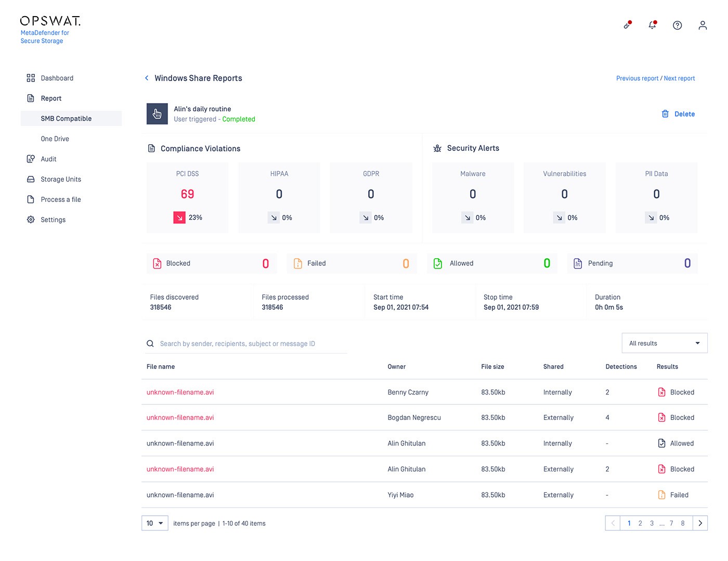Screen dimensions: 728x561
Task: Go to page 8
Action: tap(683, 523)
